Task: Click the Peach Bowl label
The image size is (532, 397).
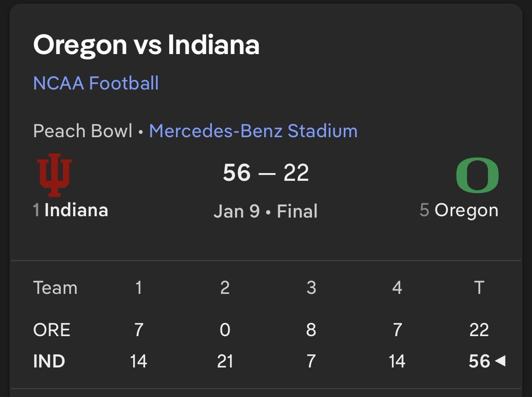Action: [x=83, y=131]
